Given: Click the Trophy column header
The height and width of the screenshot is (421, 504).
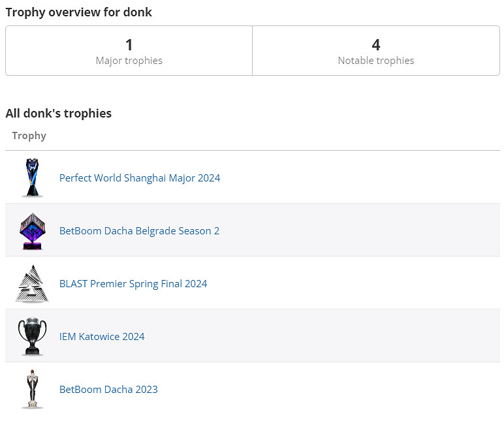Looking at the screenshot, I should click(29, 135).
